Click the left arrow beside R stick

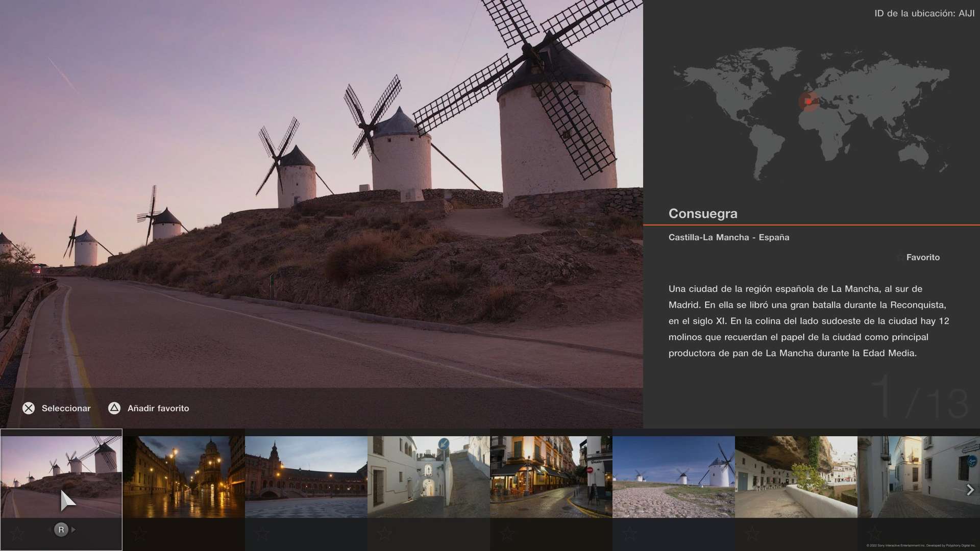pos(50,530)
